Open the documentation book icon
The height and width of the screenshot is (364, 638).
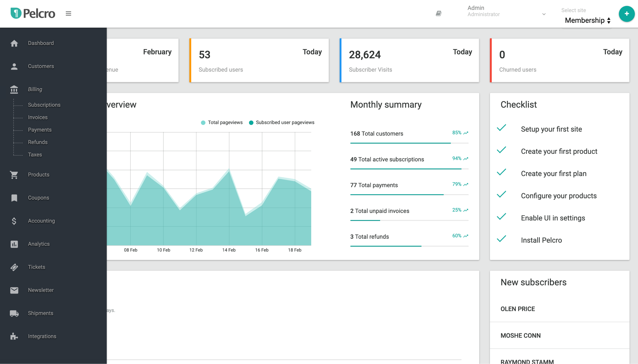pos(438,14)
